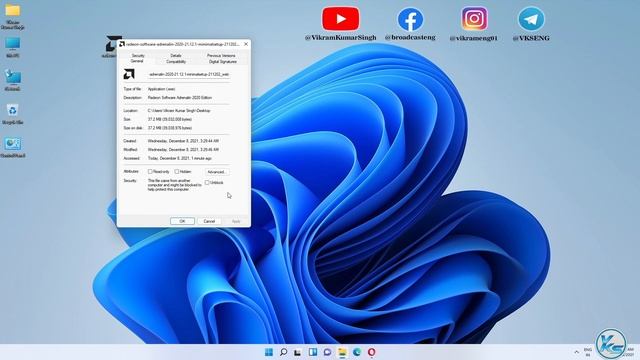Tick the Read-only attribute checkbox

click(150, 171)
